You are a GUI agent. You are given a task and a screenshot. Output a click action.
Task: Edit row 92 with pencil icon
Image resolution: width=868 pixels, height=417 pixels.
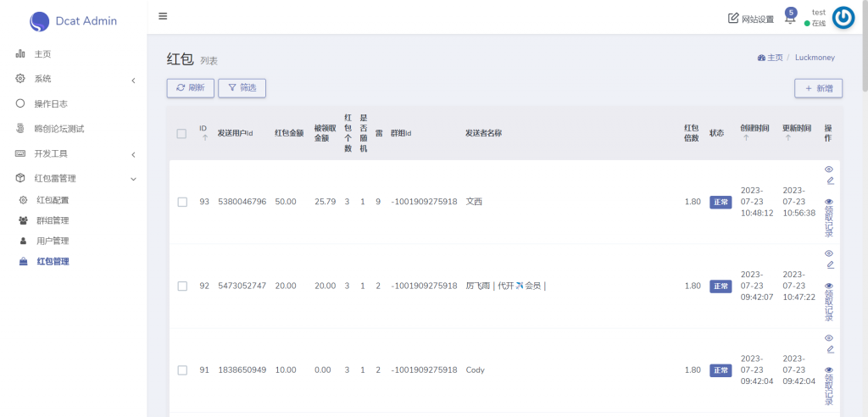(831, 264)
